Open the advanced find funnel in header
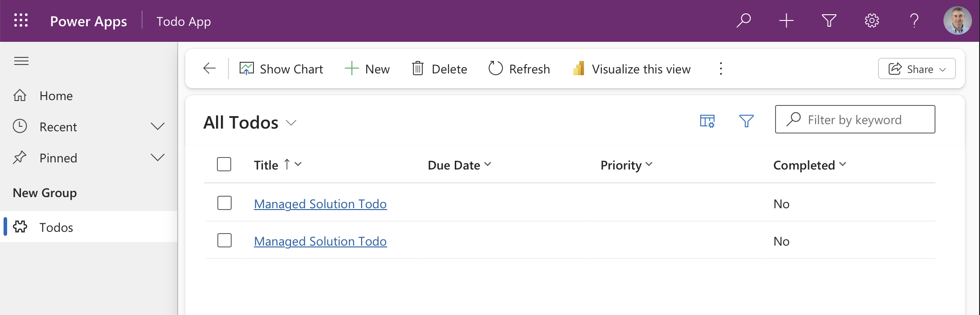980x315 pixels. [829, 20]
